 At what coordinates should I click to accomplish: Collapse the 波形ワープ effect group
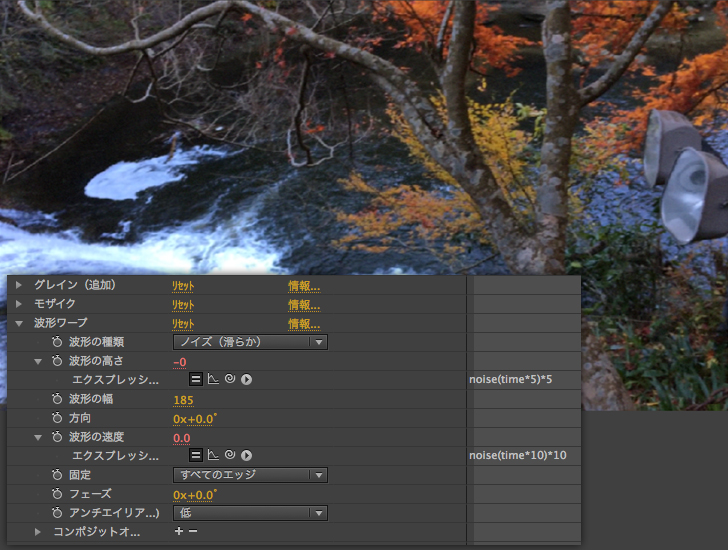18,323
